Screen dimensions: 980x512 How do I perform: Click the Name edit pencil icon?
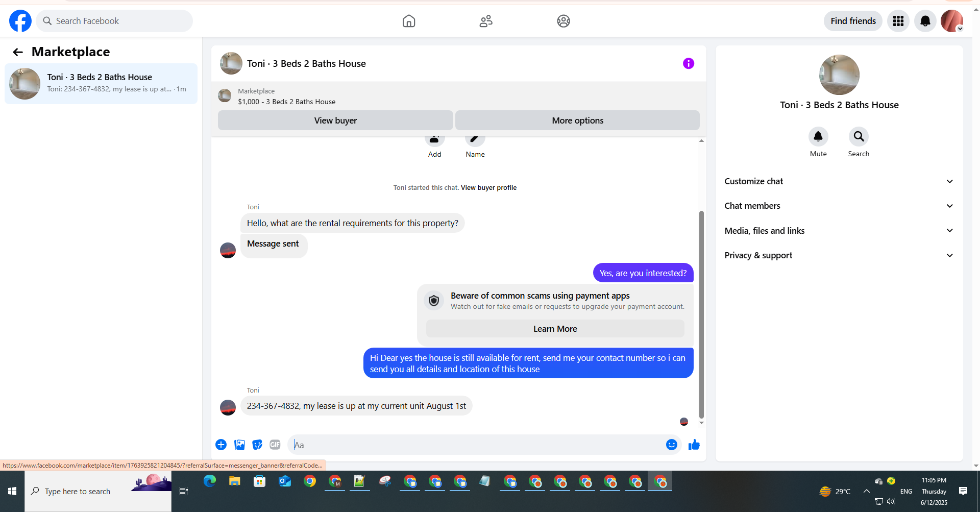pyautogui.click(x=475, y=140)
